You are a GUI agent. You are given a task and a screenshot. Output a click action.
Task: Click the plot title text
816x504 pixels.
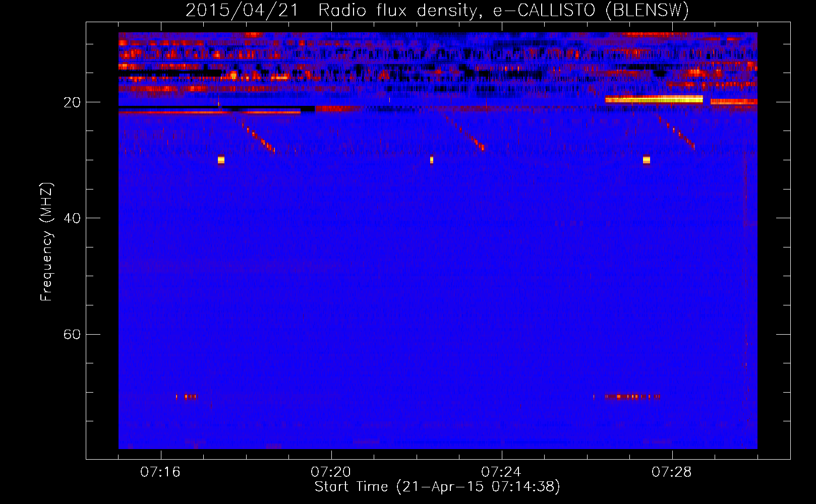tap(437, 11)
